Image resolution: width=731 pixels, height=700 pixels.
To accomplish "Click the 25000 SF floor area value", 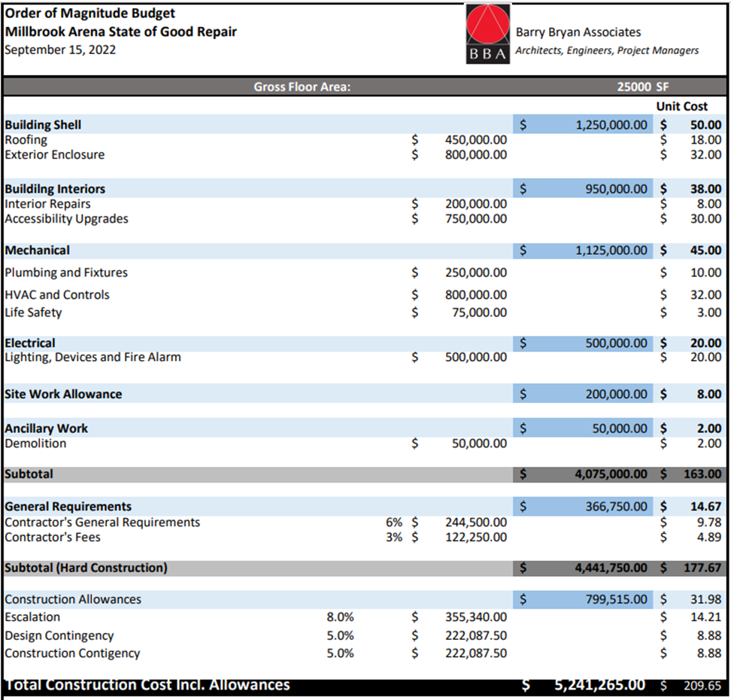I will (x=642, y=86).
